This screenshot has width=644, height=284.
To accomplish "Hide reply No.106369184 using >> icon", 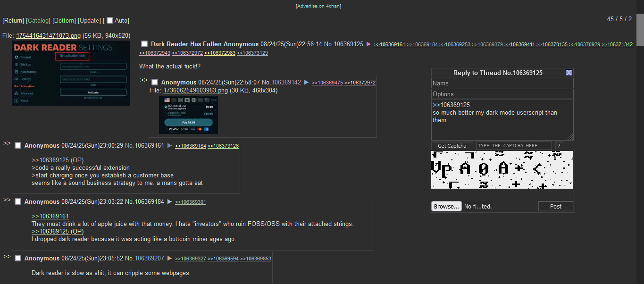I will 7,200.
